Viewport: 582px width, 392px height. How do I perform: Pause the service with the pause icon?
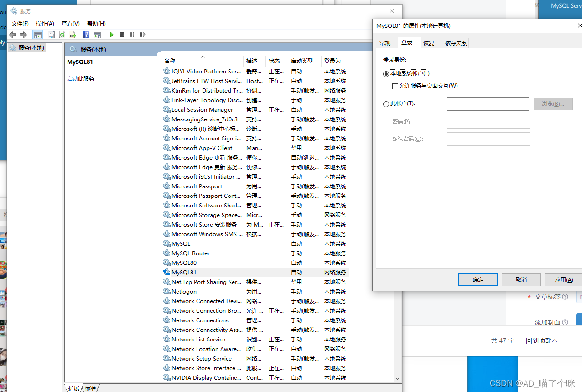click(x=132, y=35)
